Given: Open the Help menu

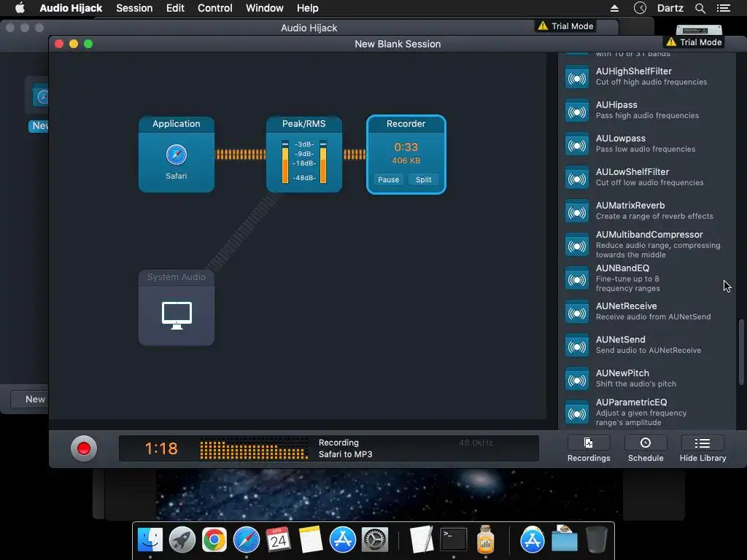Looking at the screenshot, I should click(x=307, y=8).
